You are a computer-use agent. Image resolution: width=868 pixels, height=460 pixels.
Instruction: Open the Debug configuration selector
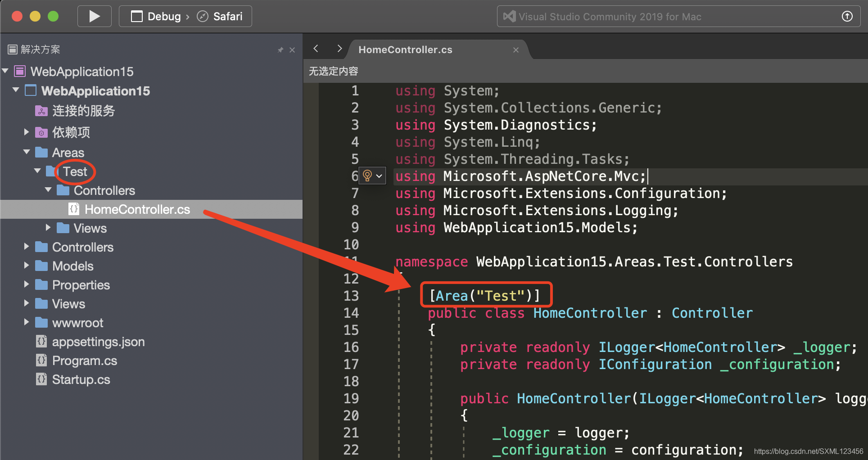click(x=155, y=17)
